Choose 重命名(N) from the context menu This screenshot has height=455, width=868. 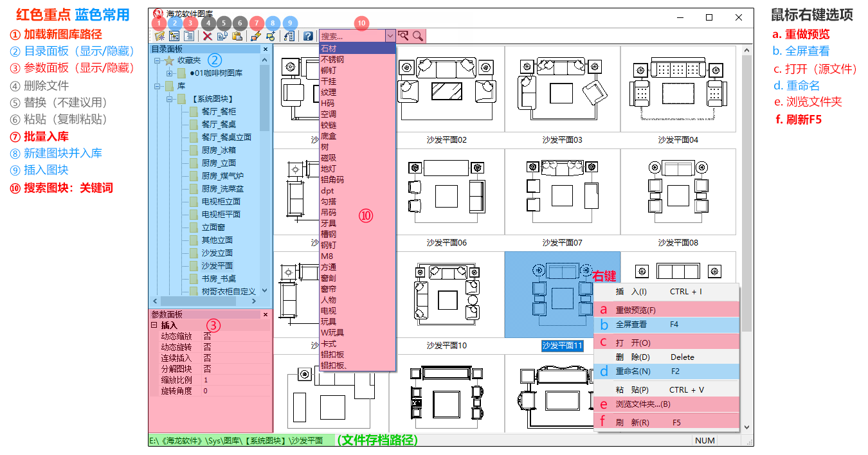(633, 371)
